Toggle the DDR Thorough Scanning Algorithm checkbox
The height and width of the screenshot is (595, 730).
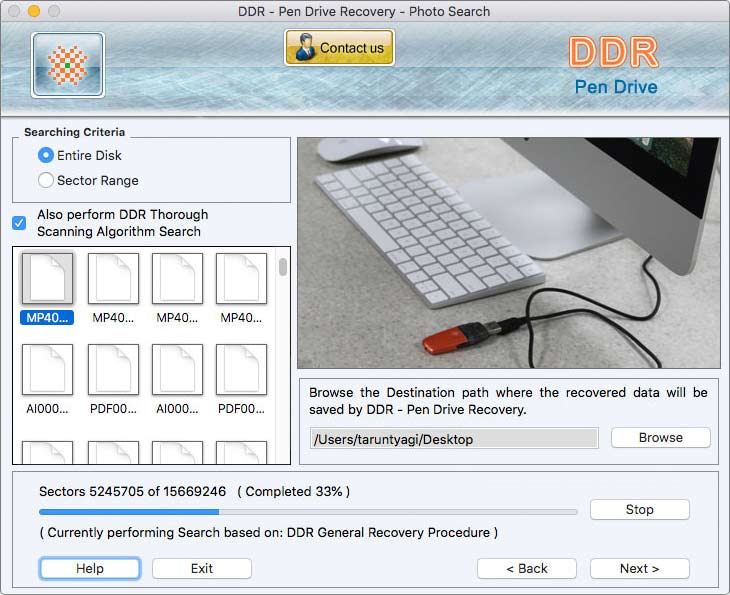pos(19,223)
